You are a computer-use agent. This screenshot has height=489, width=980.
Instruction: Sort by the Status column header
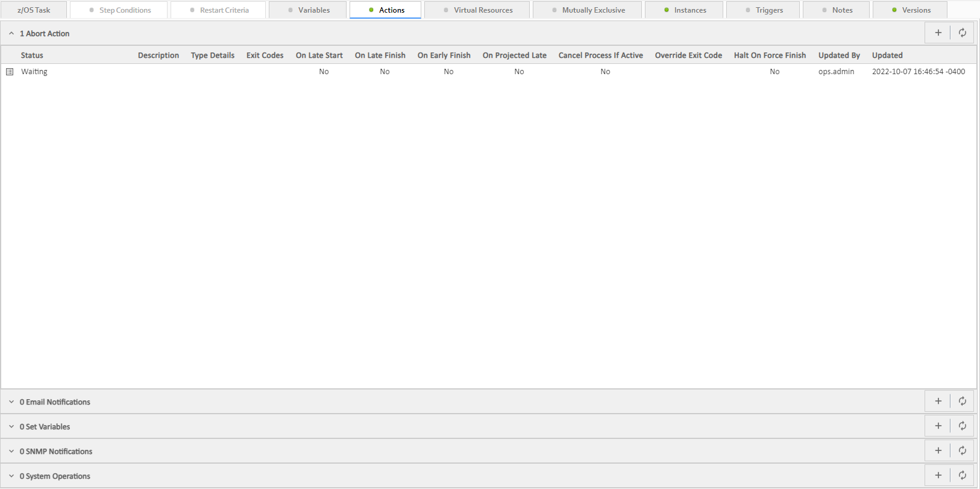pos(32,55)
